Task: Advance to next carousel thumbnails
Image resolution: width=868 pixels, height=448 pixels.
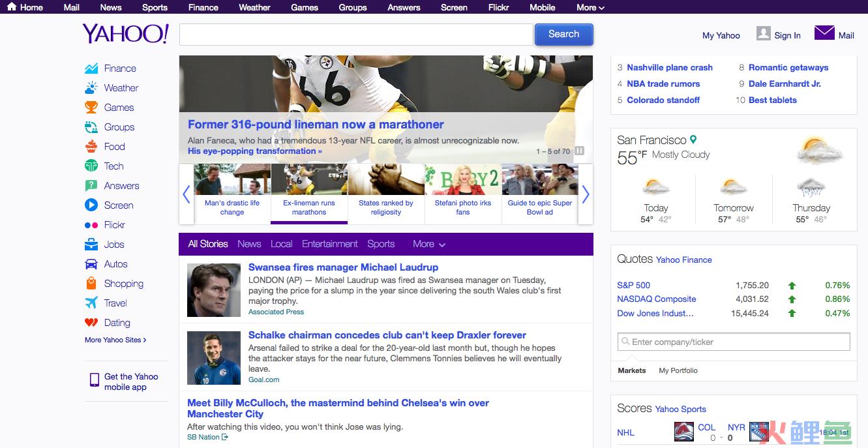Action: point(586,194)
